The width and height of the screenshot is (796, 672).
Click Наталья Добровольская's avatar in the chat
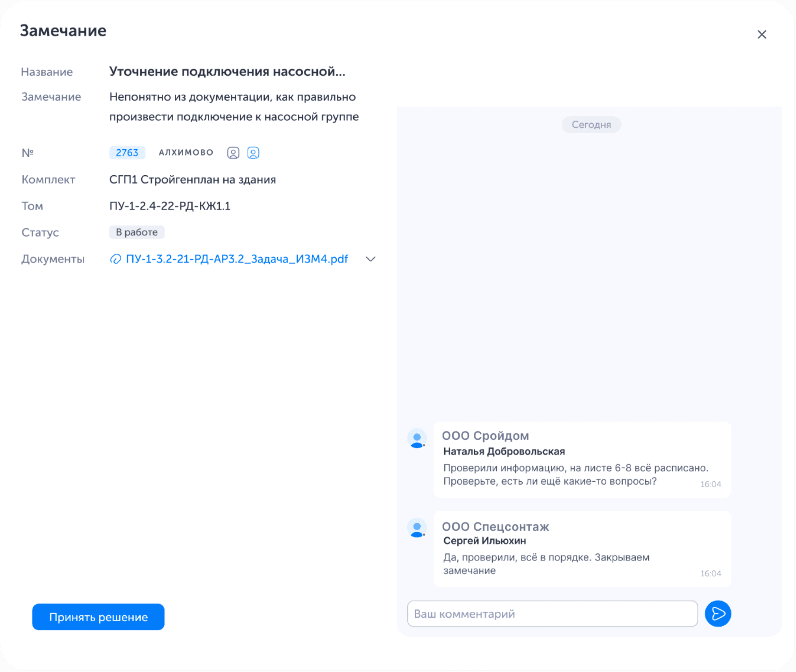417,438
